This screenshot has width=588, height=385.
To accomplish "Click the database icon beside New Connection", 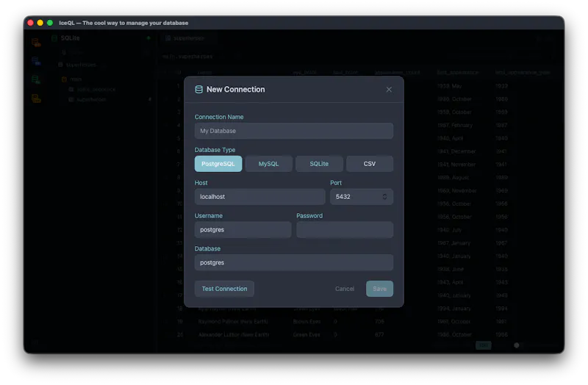I will 198,90.
